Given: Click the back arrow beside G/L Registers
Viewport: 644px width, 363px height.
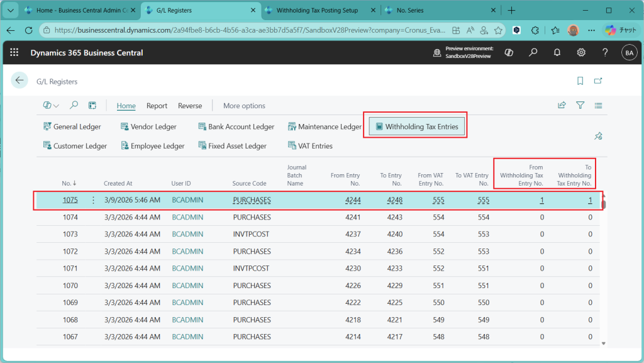Looking at the screenshot, I should click(x=19, y=81).
